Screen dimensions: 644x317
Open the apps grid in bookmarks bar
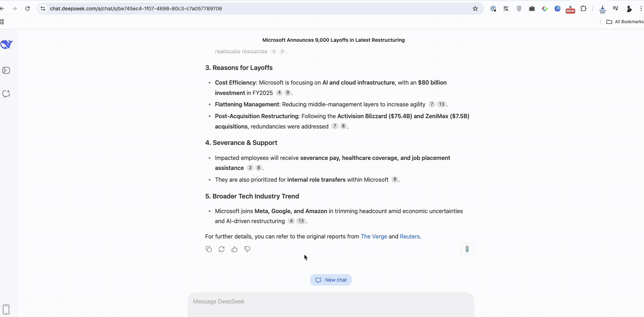click(2, 22)
